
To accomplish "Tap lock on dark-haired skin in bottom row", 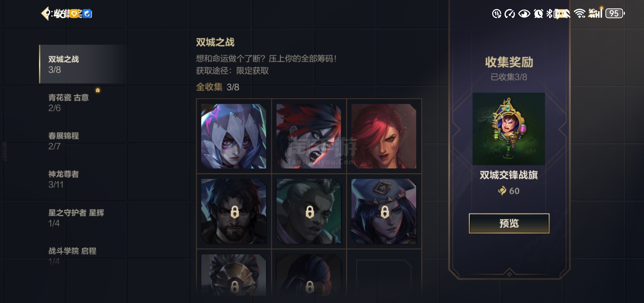I will [x=310, y=287].
